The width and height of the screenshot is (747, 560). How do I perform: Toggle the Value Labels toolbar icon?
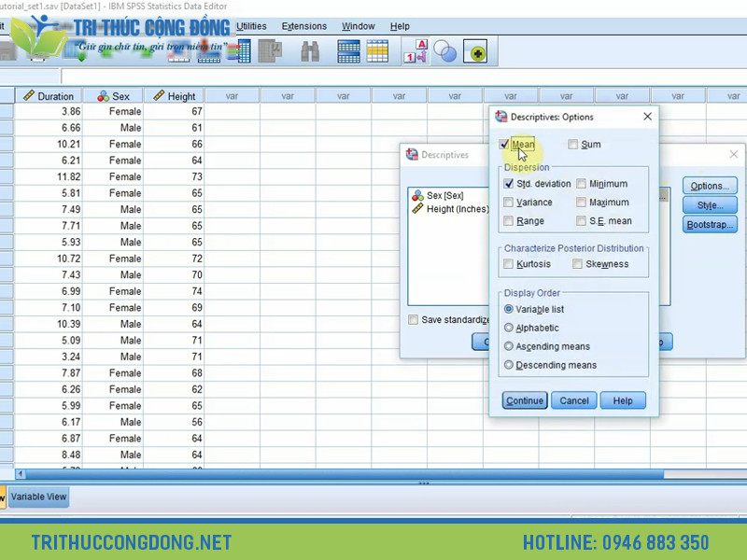coord(416,51)
